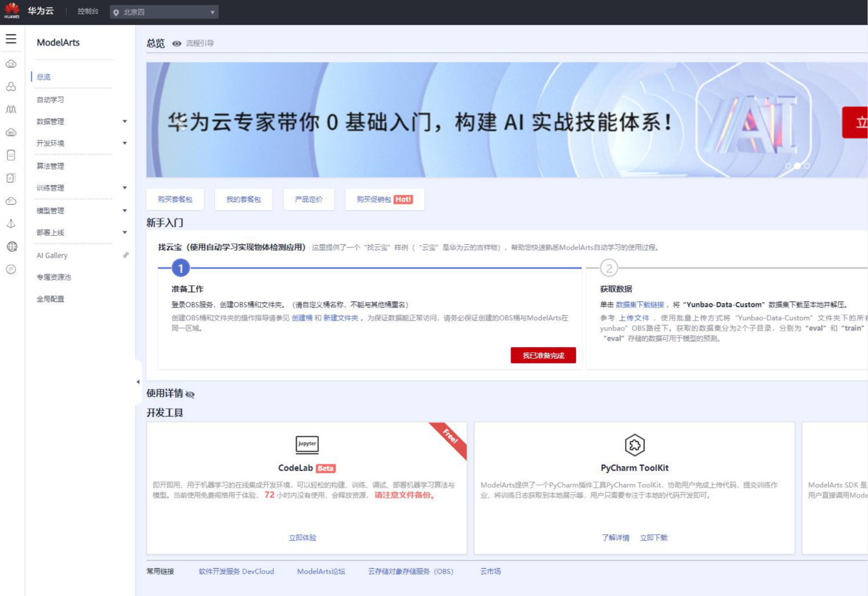Expand the 模型管理 submenu arrow
Screen dimensions: 868x596
[125, 211]
